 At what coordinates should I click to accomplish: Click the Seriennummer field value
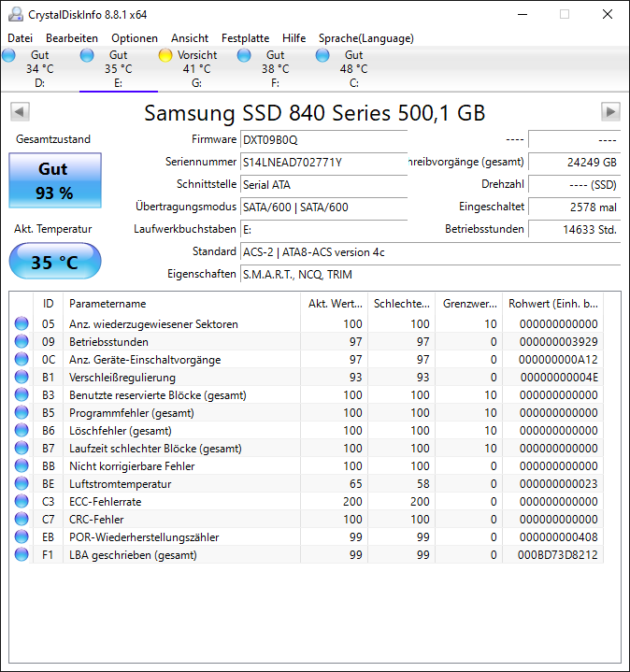[x=323, y=162]
